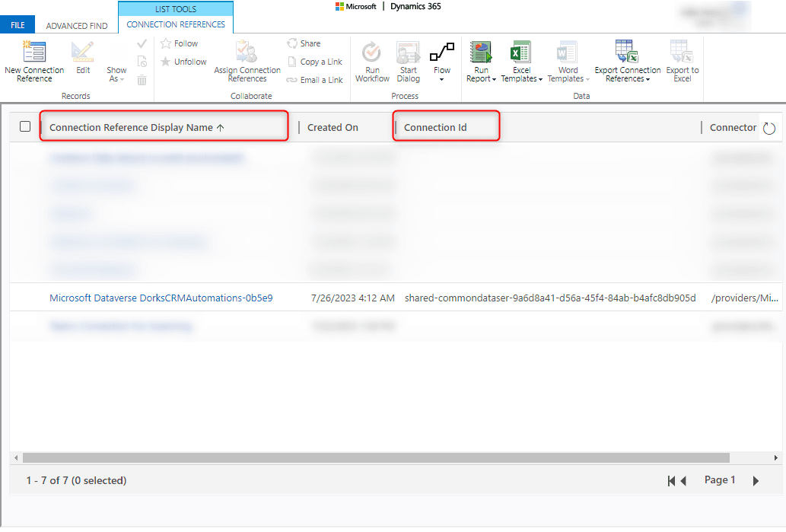Click the Unfollow star button

[x=183, y=62]
